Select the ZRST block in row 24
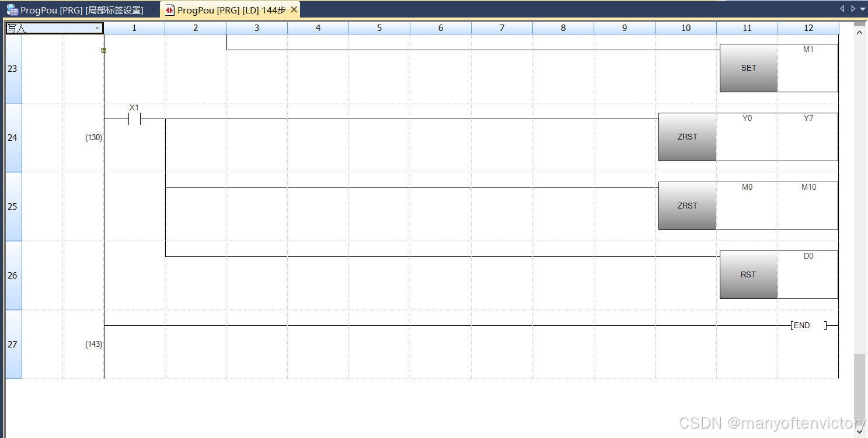The width and height of the screenshot is (868, 438). [x=687, y=137]
